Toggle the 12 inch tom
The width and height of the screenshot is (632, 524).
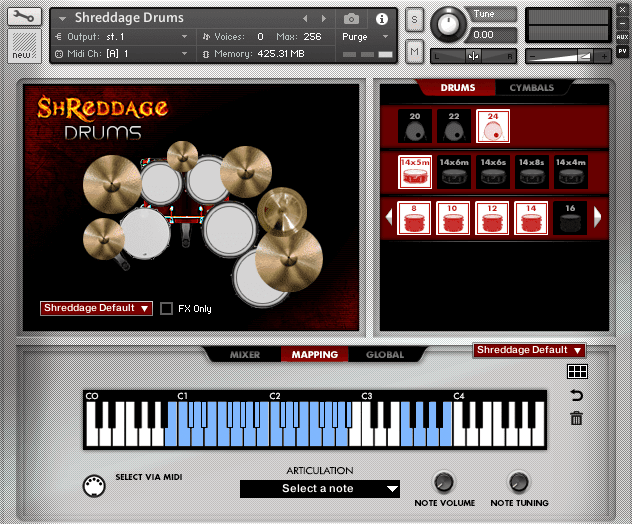tap(492, 218)
